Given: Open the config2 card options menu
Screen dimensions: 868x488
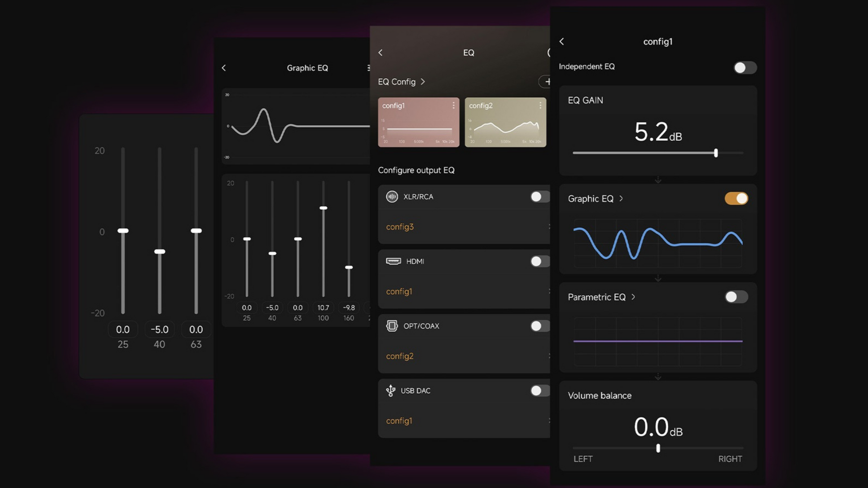Looking at the screenshot, I should tap(540, 105).
